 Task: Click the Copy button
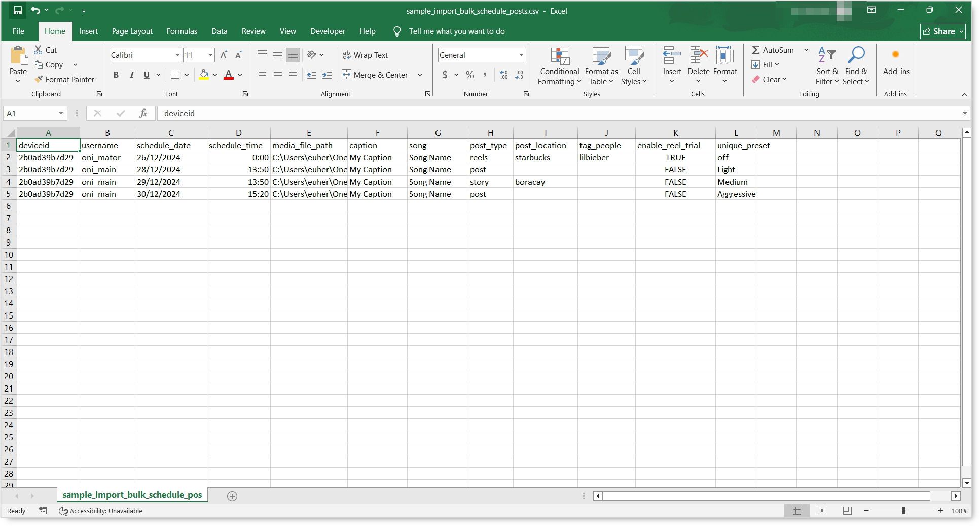(49, 64)
